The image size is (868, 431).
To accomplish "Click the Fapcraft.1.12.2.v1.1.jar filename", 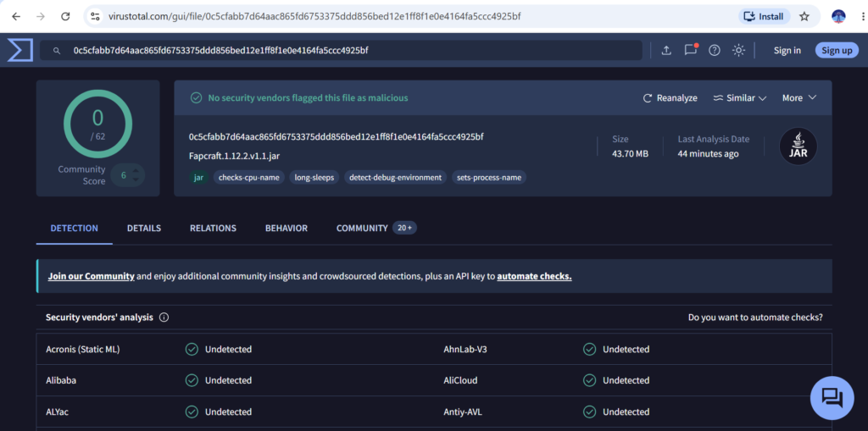I will pyautogui.click(x=234, y=156).
